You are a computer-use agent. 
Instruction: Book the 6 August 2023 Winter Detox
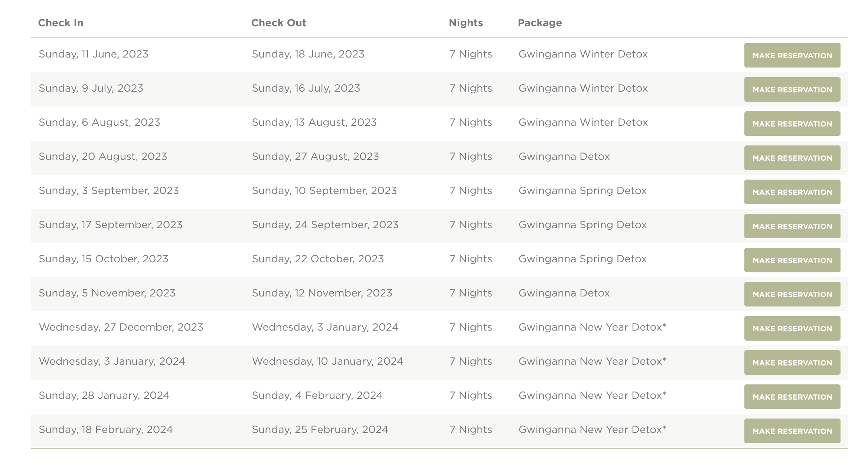tap(792, 124)
